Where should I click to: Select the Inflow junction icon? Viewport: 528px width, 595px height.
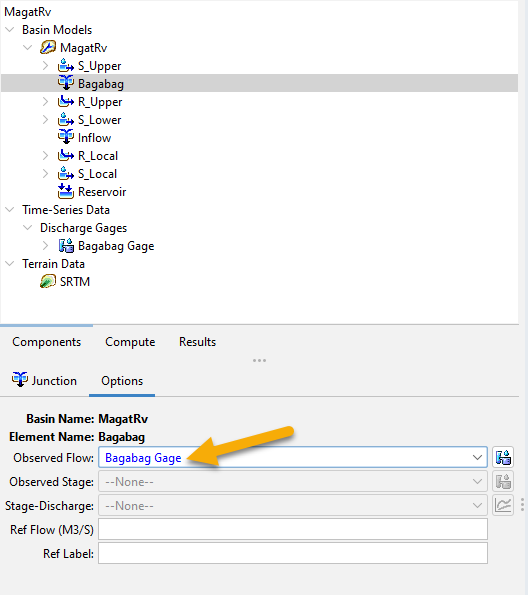(66, 137)
